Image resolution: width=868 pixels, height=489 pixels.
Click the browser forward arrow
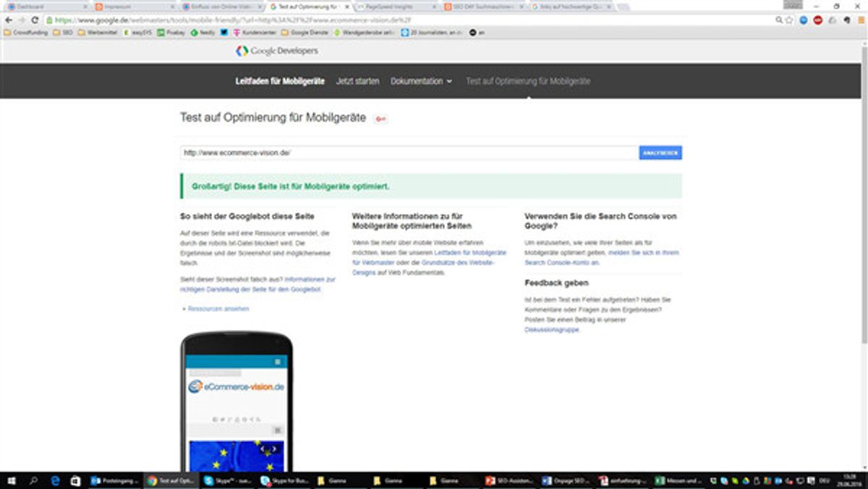(21, 20)
